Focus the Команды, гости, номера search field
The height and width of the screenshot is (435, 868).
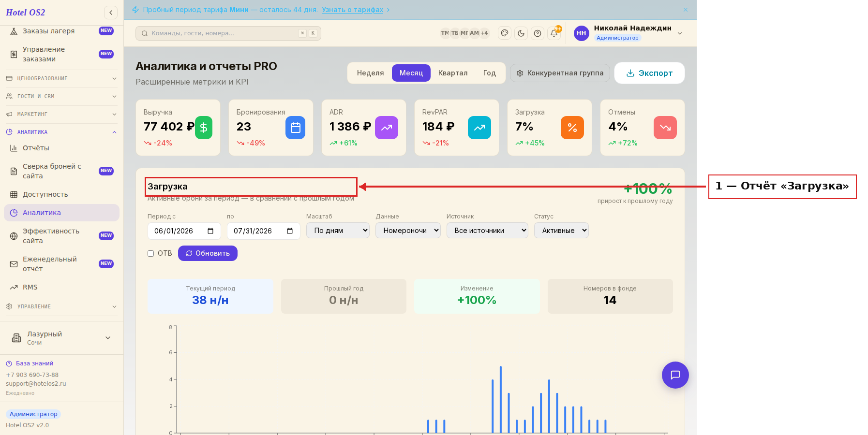pos(228,33)
